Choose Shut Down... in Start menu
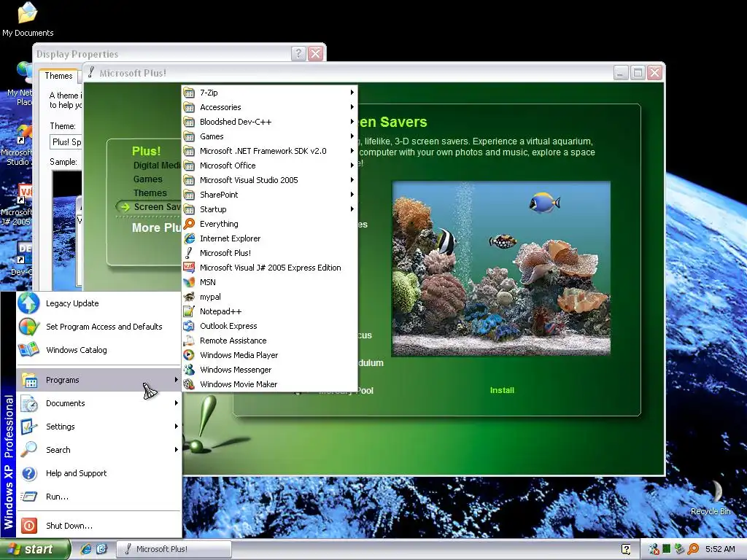747x560 pixels. point(99,526)
